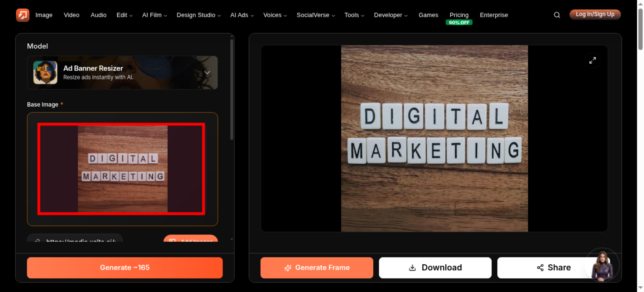Viewport: 644px width, 292px height.
Task: Click the page scrollbar down arrow
Action: [x=640, y=287]
